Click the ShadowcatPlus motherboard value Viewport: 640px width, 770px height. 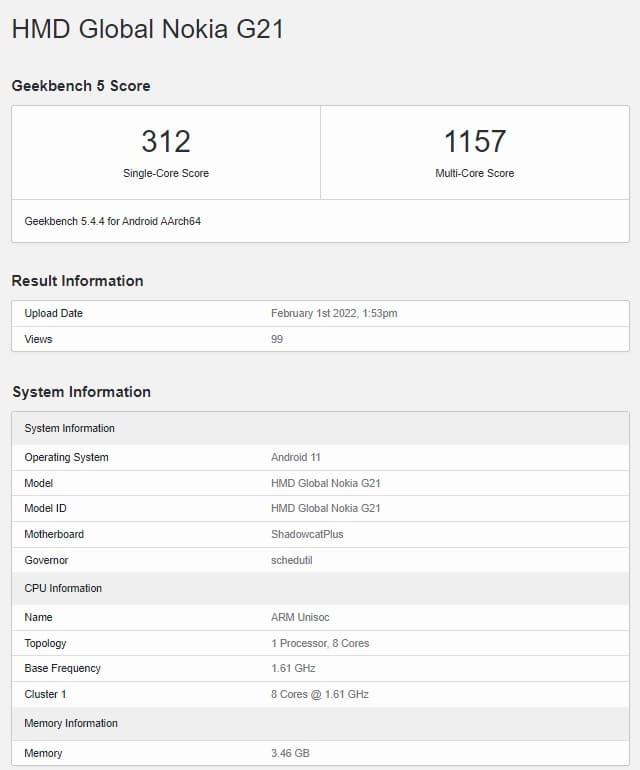[x=307, y=534]
